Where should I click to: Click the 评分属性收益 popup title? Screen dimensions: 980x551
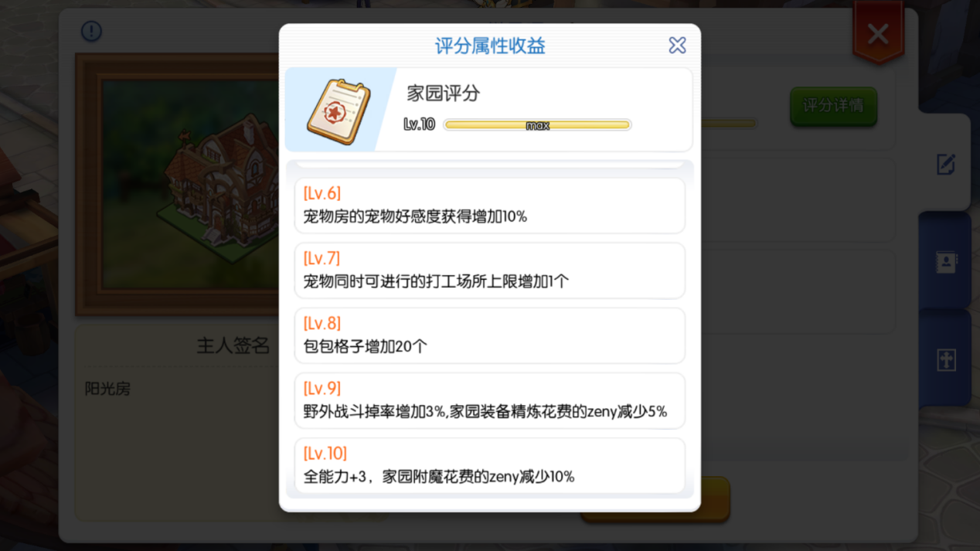point(490,46)
